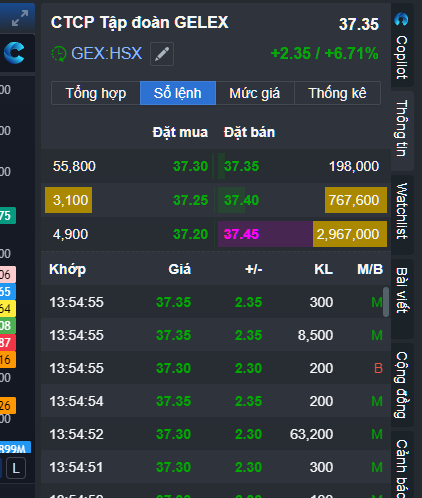Screen dimensions: 422x498
Task: Click the Khớp column header
Action: click(68, 269)
